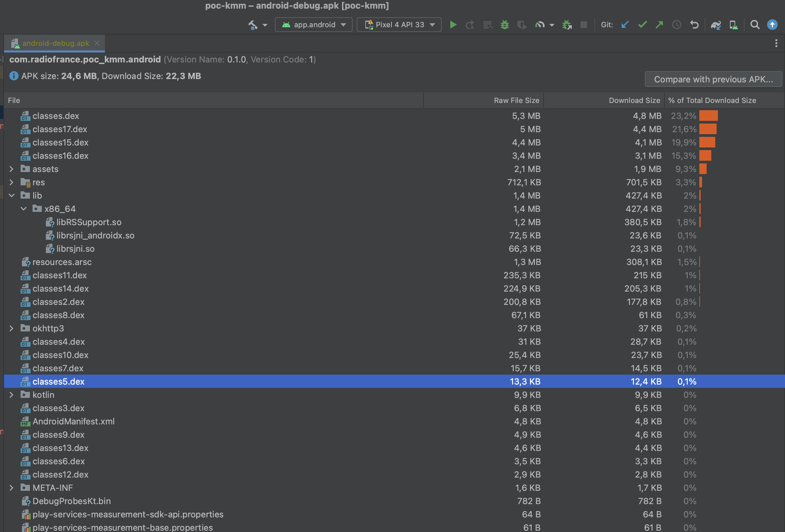Expand the okhttp3 folder
The height and width of the screenshot is (532, 785).
[x=12, y=328]
